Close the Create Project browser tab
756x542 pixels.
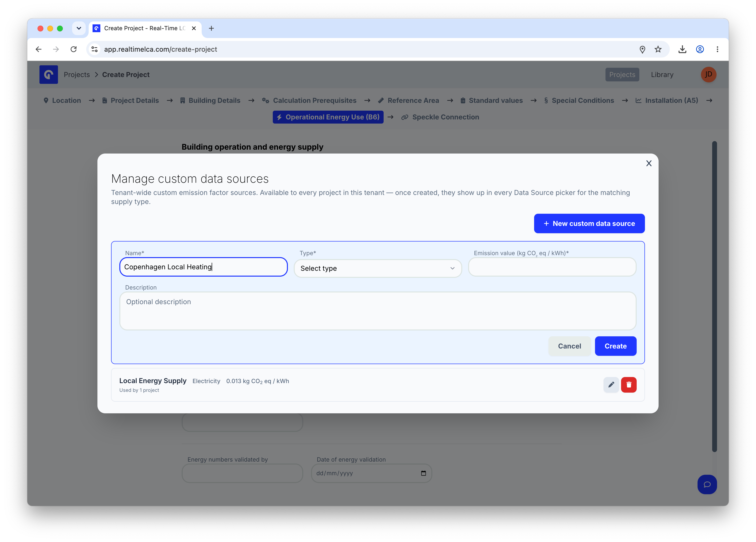coord(194,28)
